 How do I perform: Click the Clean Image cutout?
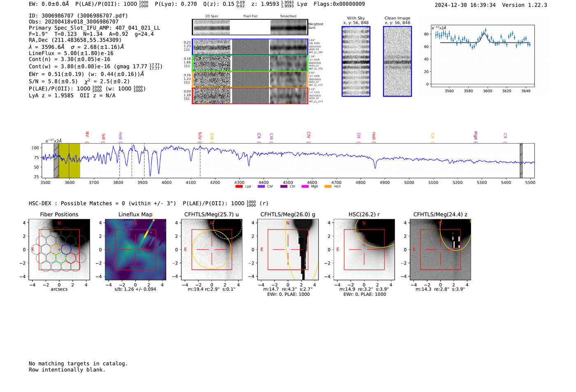click(x=397, y=61)
